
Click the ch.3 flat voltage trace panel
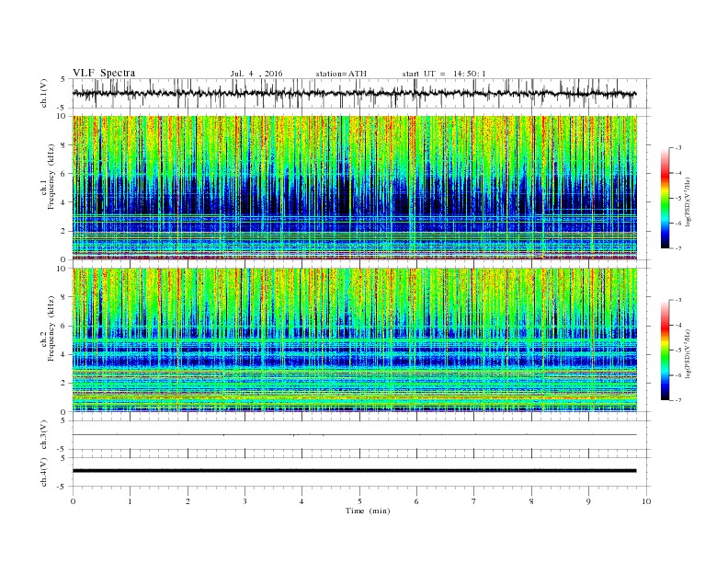coord(361,435)
